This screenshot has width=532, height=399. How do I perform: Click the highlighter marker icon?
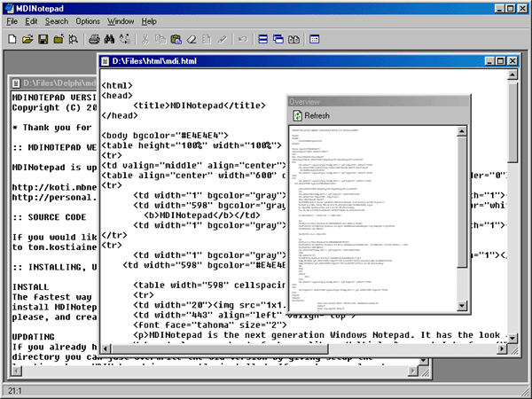click(x=223, y=39)
